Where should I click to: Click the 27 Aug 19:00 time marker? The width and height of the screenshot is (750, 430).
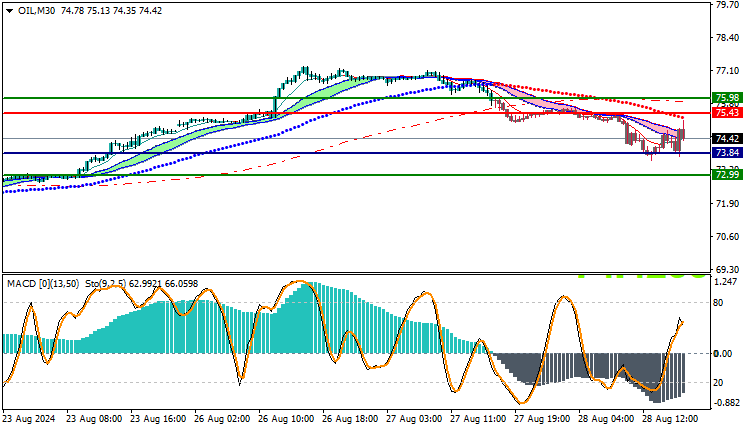pos(542,419)
